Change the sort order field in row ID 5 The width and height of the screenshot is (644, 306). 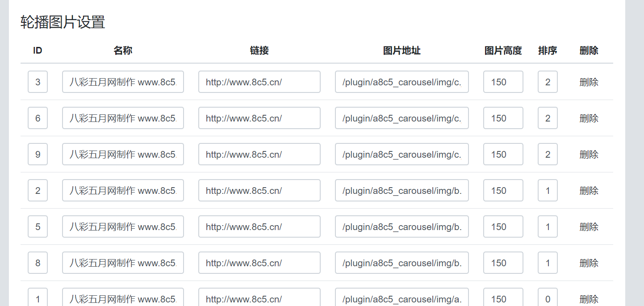tap(548, 226)
